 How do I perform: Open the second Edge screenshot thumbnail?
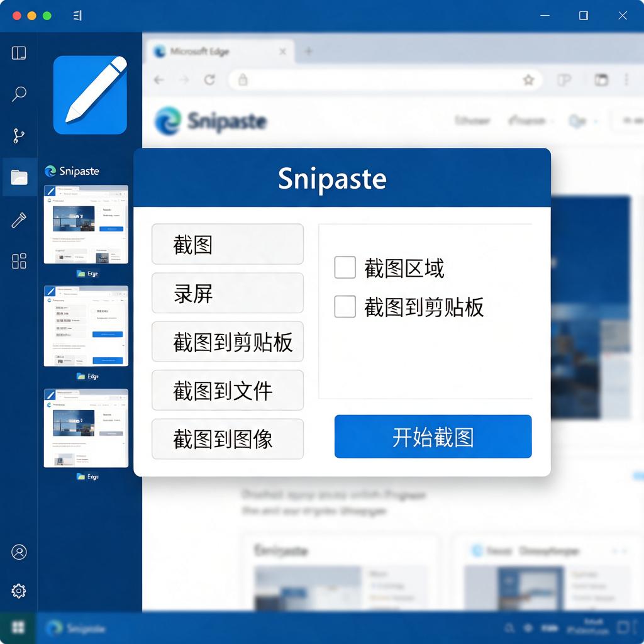[86, 326]
